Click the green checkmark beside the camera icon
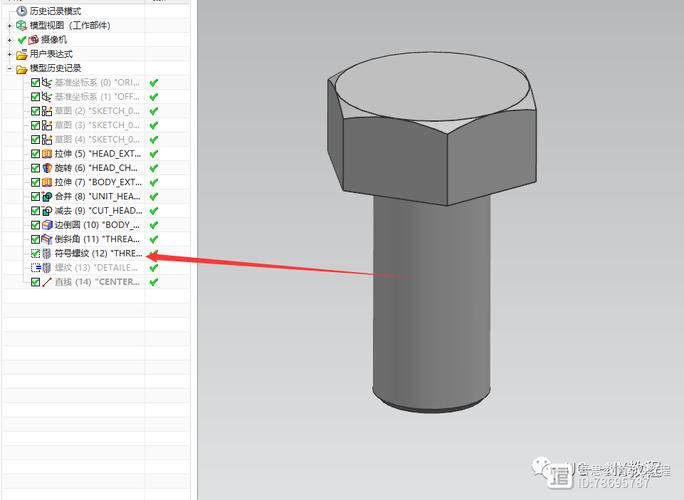 22,40
